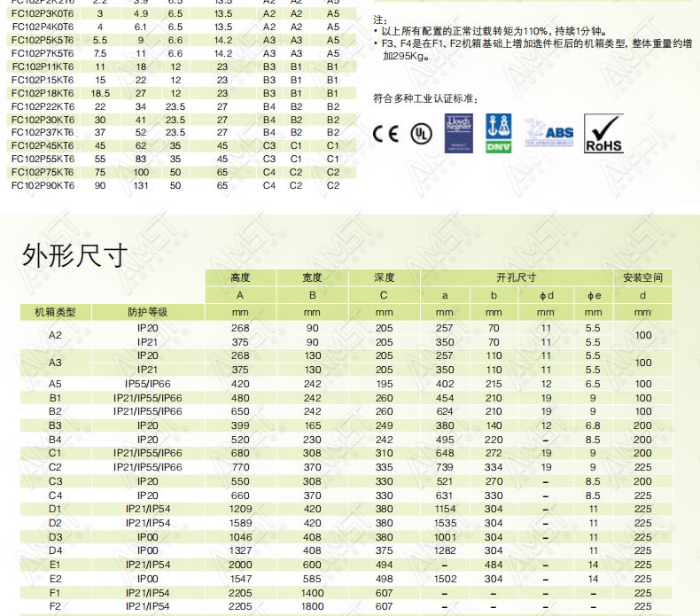This screenshot has height=616, width=700.
Task: Select the 6.8 φe value
Action: tap(593, 425)
